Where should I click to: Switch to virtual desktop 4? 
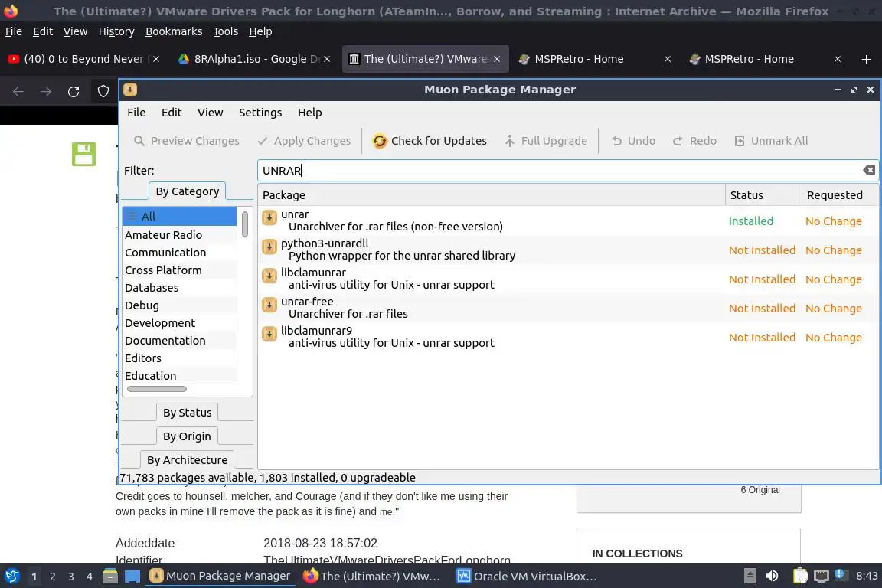90,577
